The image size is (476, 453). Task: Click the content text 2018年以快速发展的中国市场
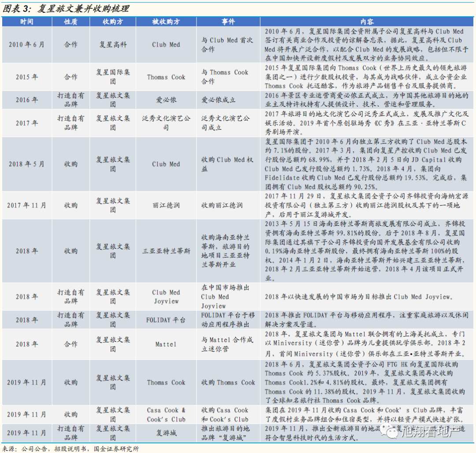point(359,296)
